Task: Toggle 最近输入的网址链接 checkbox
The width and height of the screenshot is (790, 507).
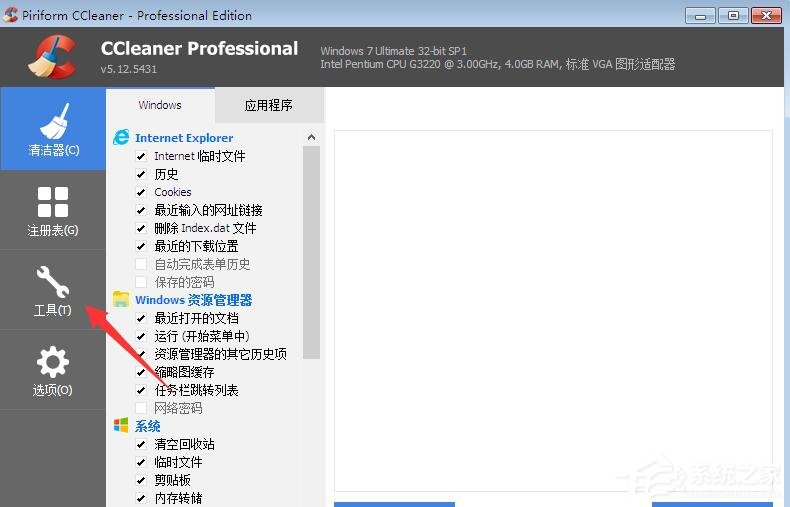Action: pyautogui.click(x=141, y=210)
